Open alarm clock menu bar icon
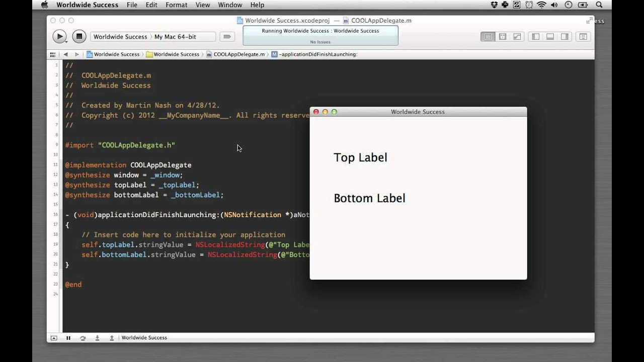 point(529,5)
